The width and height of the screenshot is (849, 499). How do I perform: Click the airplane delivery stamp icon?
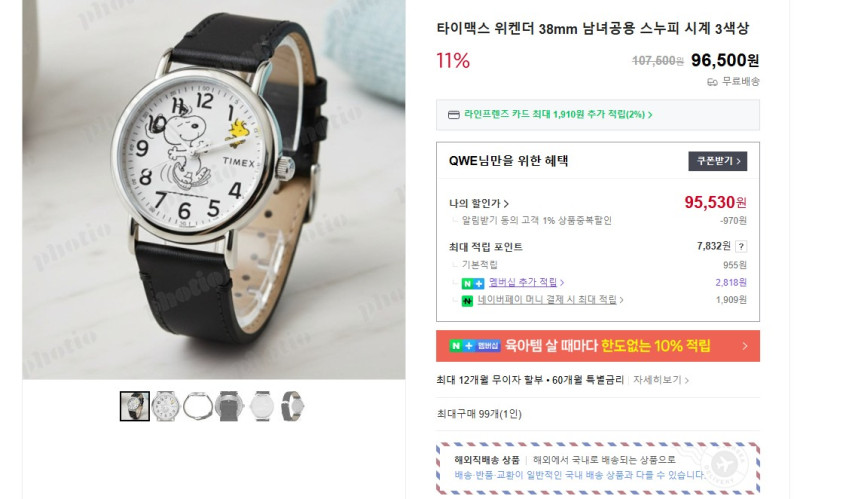coord(724,464)
